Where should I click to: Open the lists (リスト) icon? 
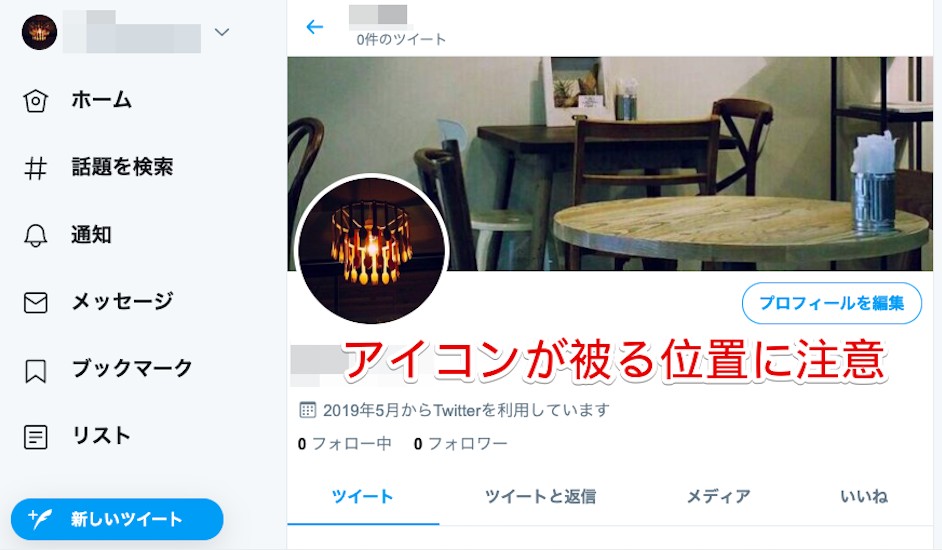click(x=35, y=437)
